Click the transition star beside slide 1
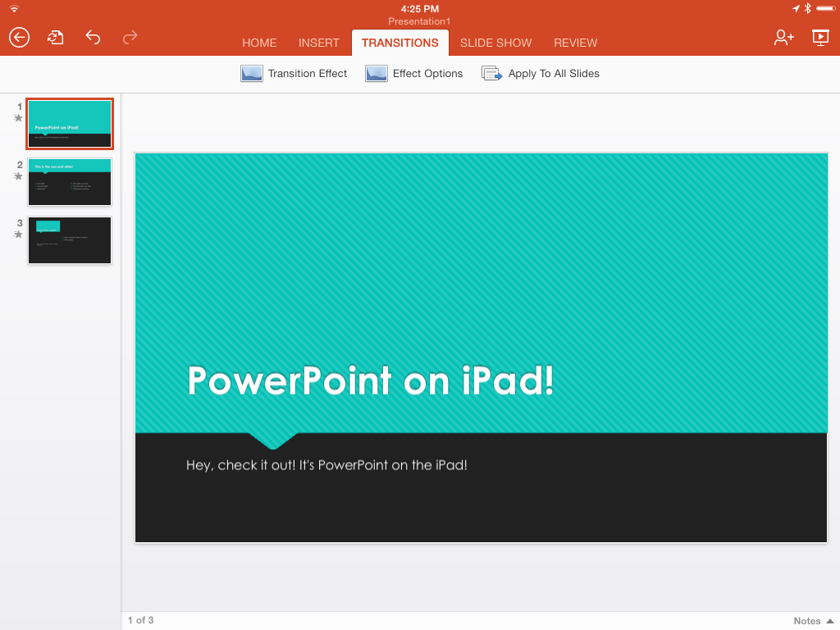The height and width of the screenshot is (630, 840). point(17,120)
